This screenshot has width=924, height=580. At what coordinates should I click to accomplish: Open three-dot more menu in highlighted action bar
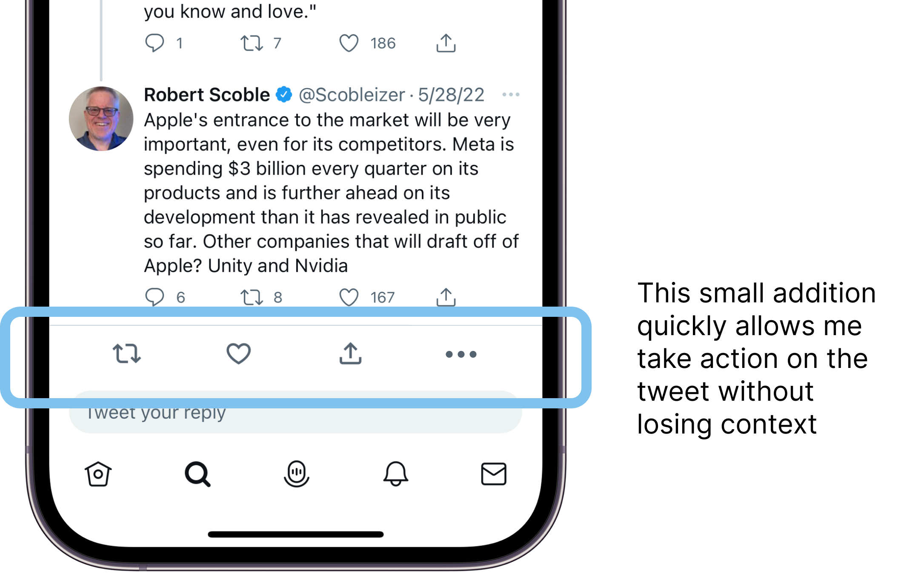coord(461,354)
